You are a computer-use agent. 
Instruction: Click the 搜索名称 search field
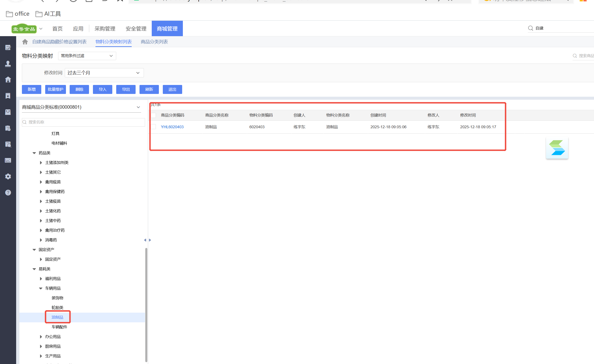83,122
